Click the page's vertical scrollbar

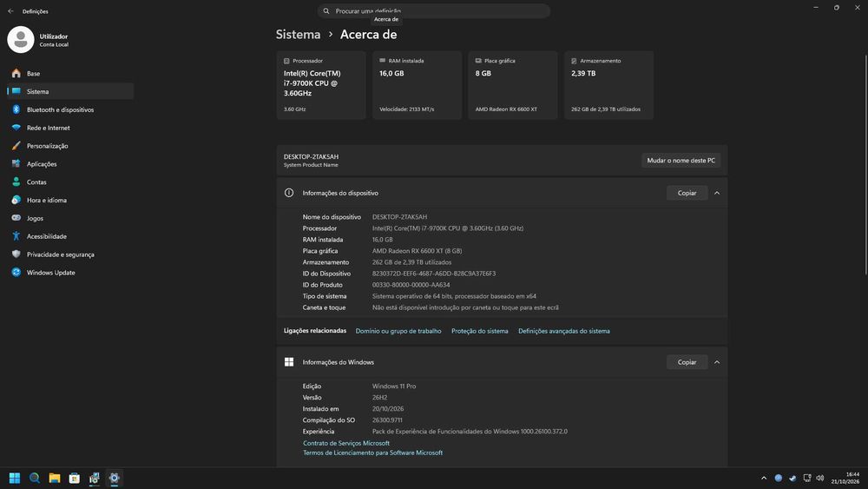click(865, 164)
